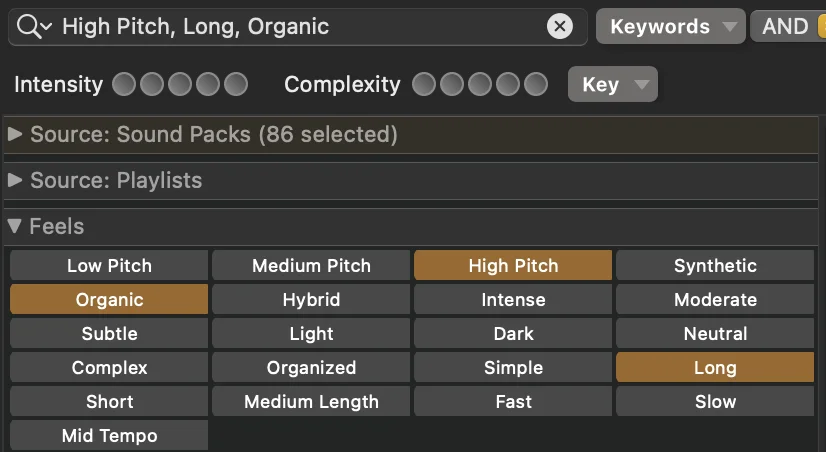Set Intensity to the fifth dot
The height and width of the screenshot is (452, 826).
coord(236,84)
